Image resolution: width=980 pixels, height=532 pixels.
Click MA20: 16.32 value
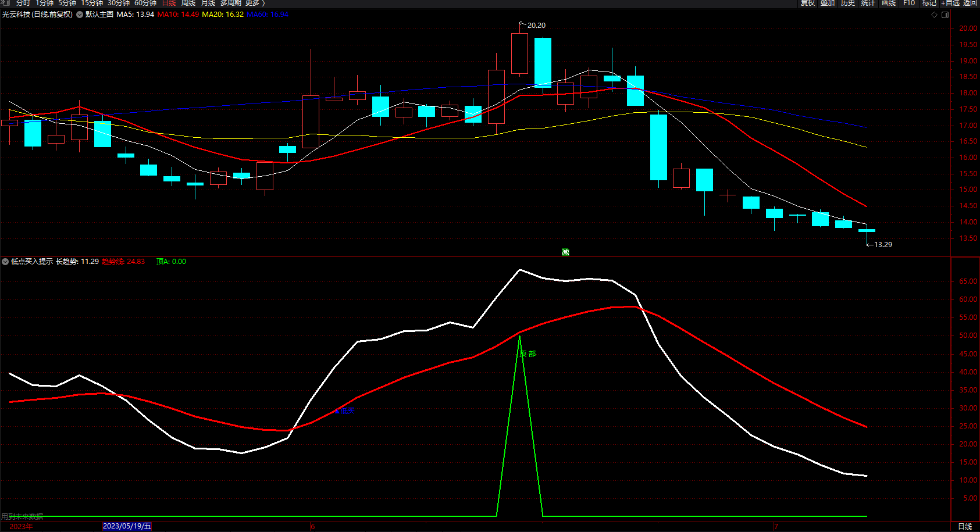[223, 15]
